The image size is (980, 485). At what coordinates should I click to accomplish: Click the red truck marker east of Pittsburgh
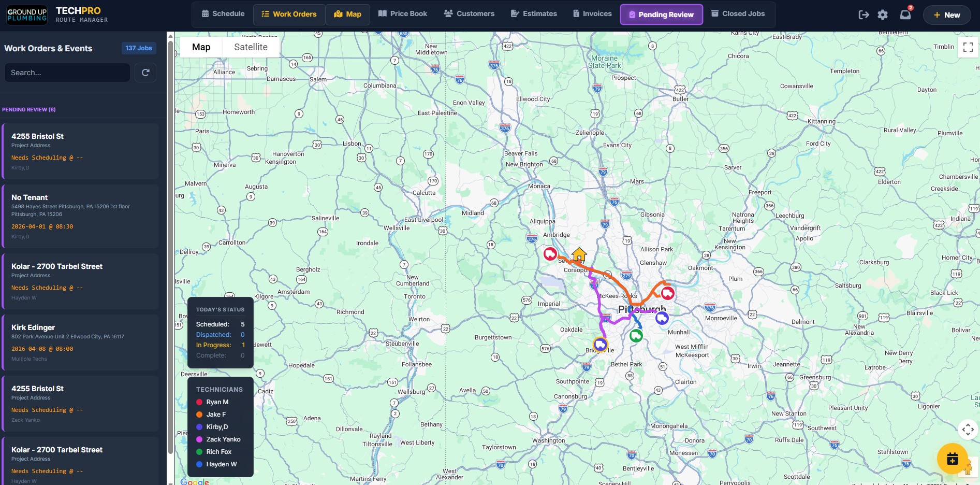point(668,293)
